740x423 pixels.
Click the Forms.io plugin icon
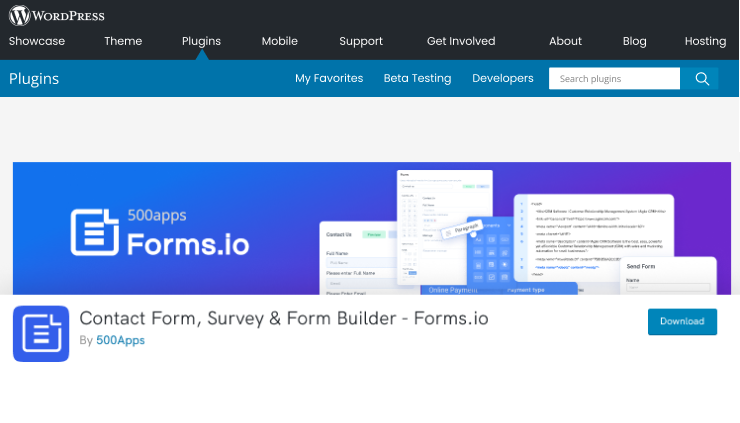point(41,333)
